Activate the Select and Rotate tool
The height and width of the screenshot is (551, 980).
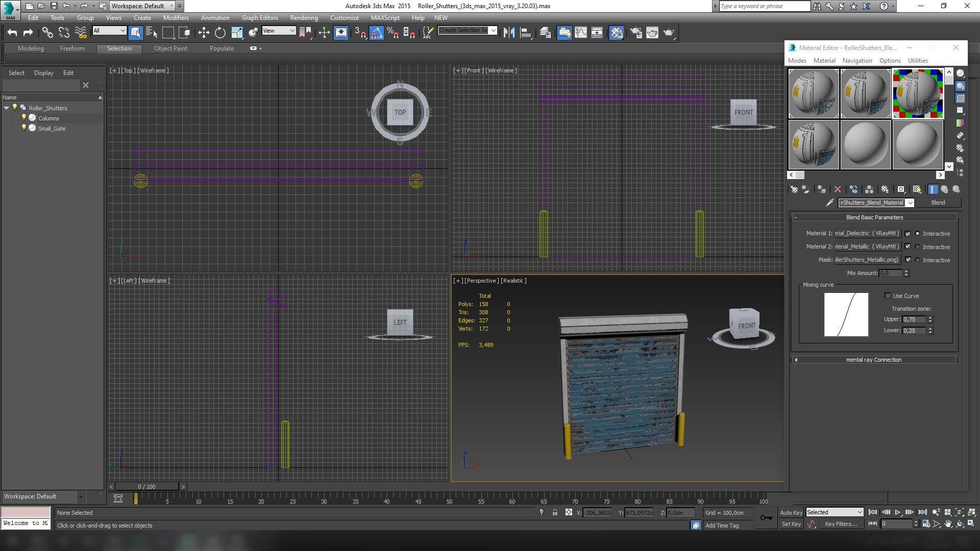220,33
